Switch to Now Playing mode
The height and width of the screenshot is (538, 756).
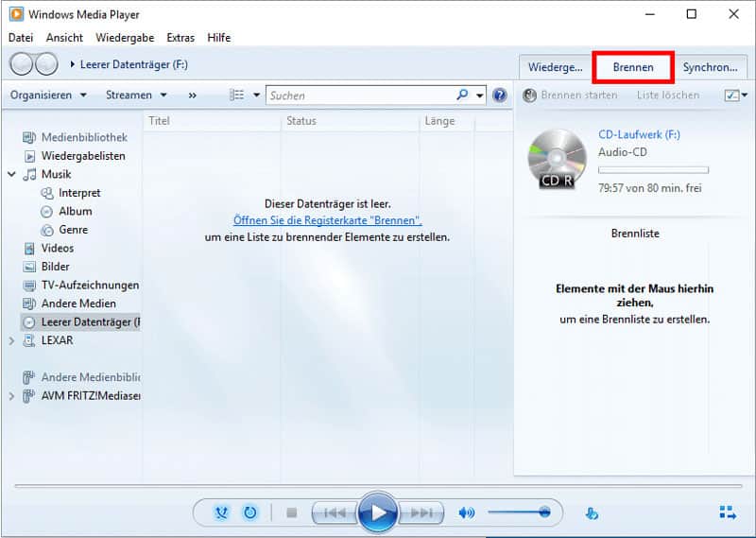(728, 512)
